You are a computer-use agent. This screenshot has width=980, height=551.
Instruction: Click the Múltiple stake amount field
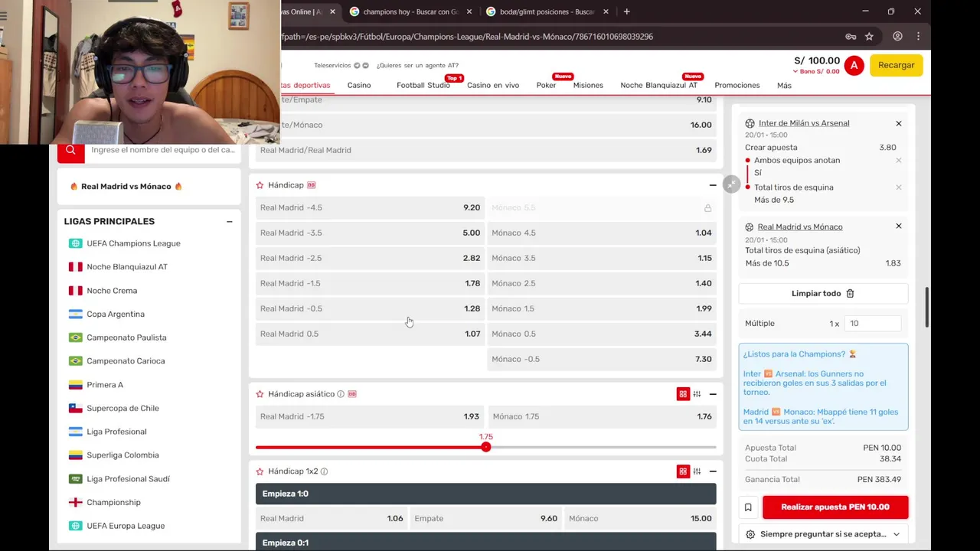coord(872,324)
